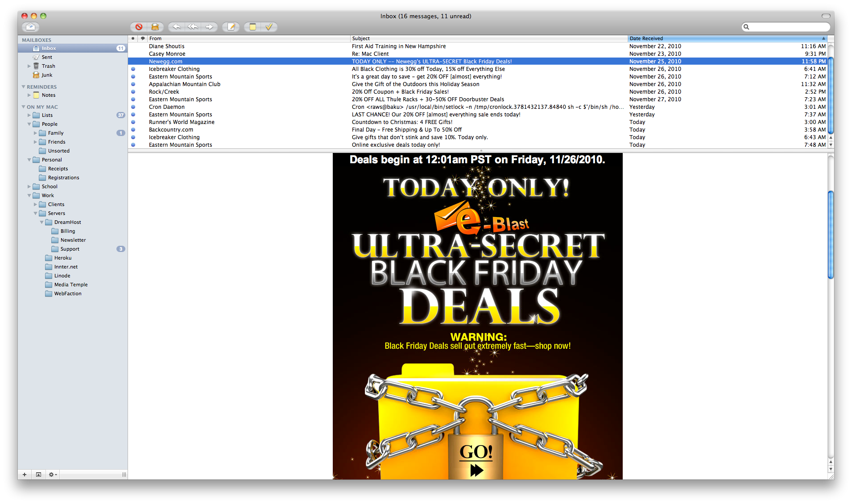The height and width of the screenshot is (504, 852).
Task: Click the message preview vertical scrollbar thumb
Action: point(831,235)
